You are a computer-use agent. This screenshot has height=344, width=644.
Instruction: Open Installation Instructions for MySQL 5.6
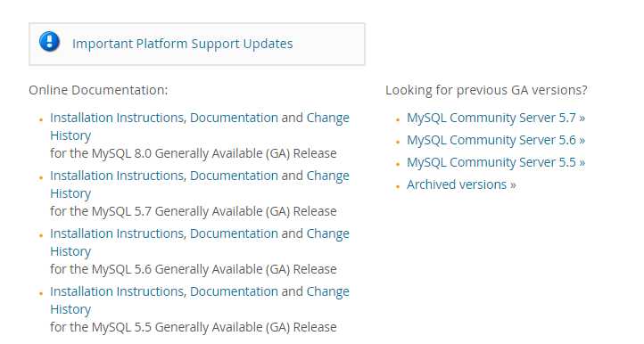point(117,233)
